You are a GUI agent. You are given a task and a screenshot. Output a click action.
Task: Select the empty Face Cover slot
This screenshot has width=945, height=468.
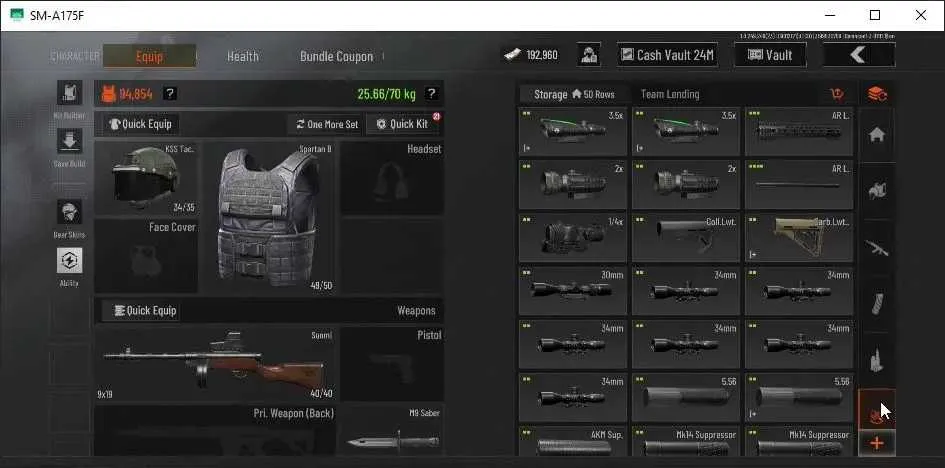coord(146,256)
